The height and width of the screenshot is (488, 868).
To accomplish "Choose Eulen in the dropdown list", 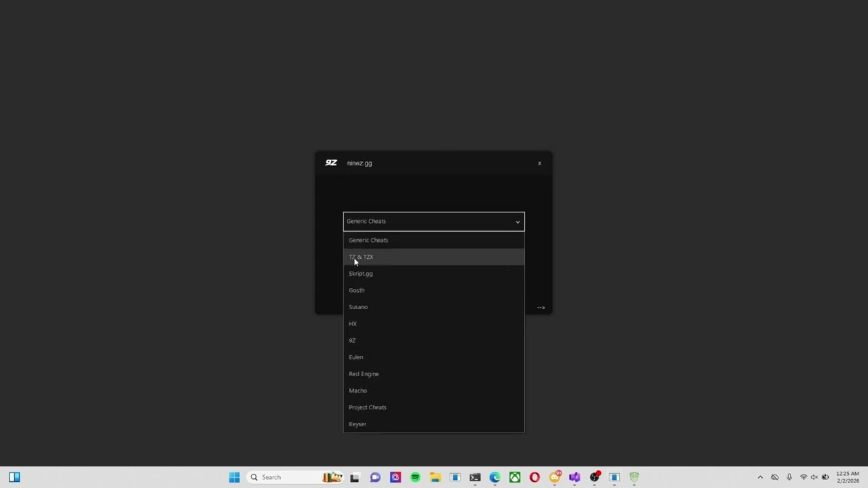I will point(434,357).
